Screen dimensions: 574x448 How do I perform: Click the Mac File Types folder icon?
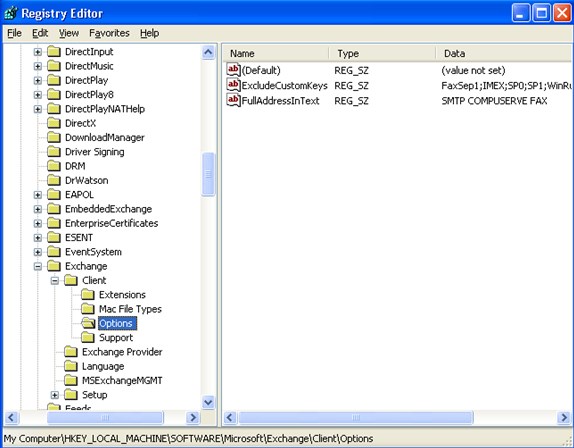[88, 309]
